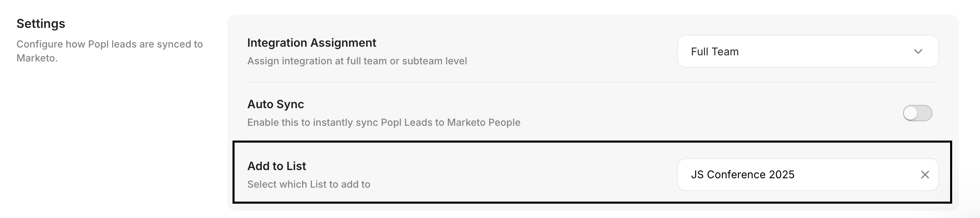Click the "Auto Sync" setting title
This screenshot has width=980, height=218.
275,104
